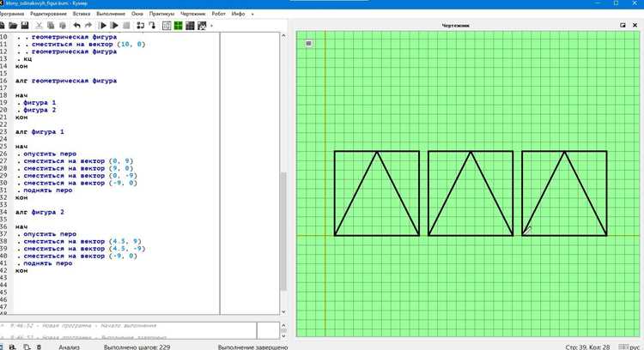Click line 'сместиться на вектор (4.5, -9)'
Viewport: 644px width, 350px height.
pos(84,249)
